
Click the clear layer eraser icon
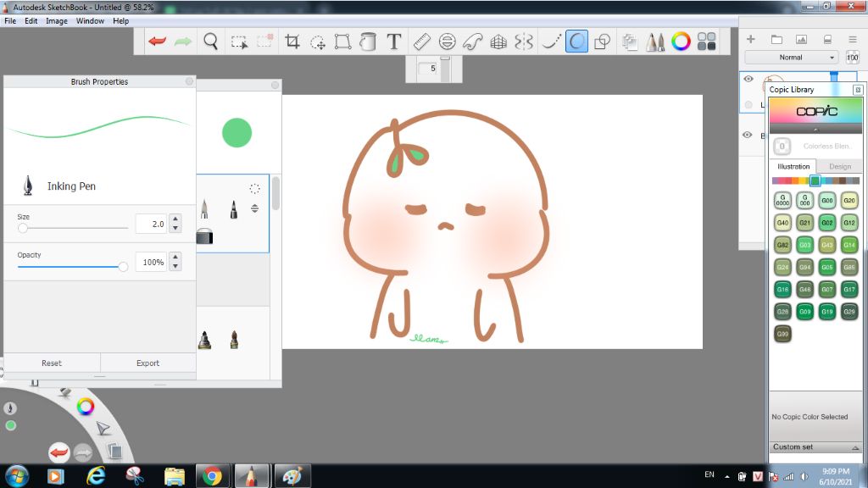827,39
